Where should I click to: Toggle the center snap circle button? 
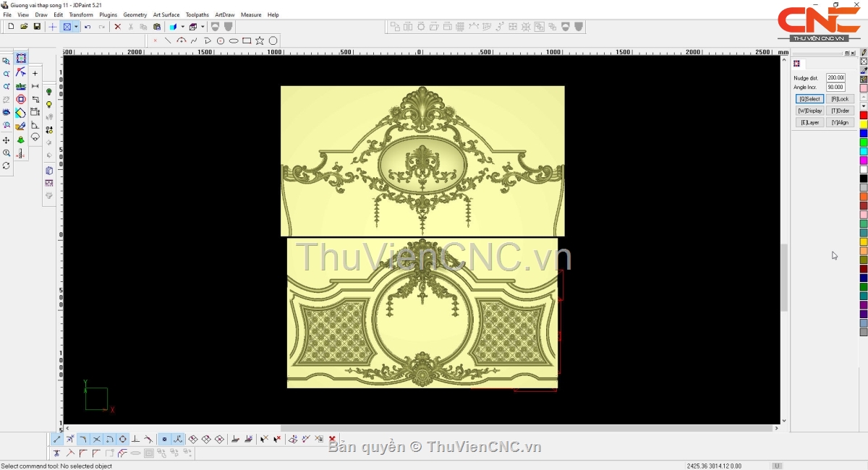point(122,439)
